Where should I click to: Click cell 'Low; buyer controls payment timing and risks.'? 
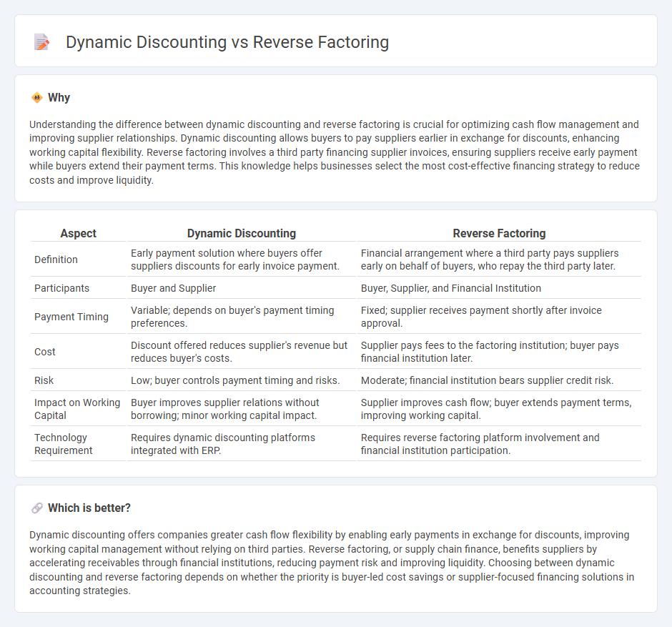(242, 380)
